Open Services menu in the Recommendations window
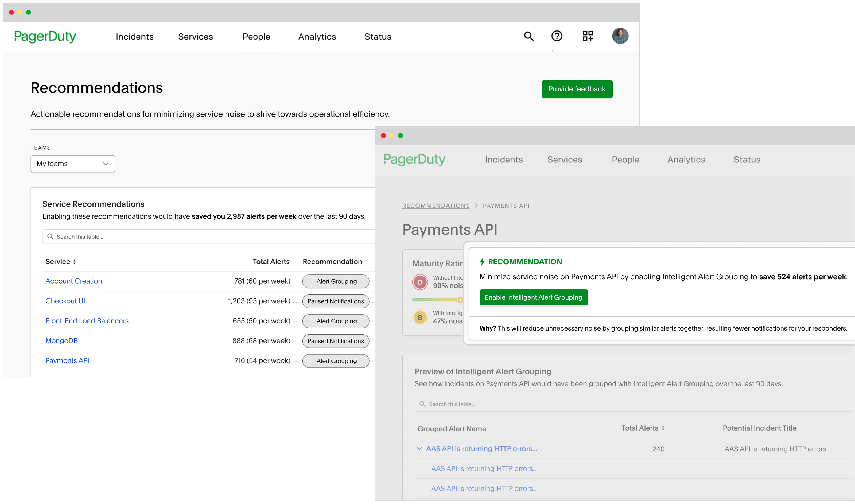Screen dimensions: 855x504 pyautogui.click(x=196, y=36)
